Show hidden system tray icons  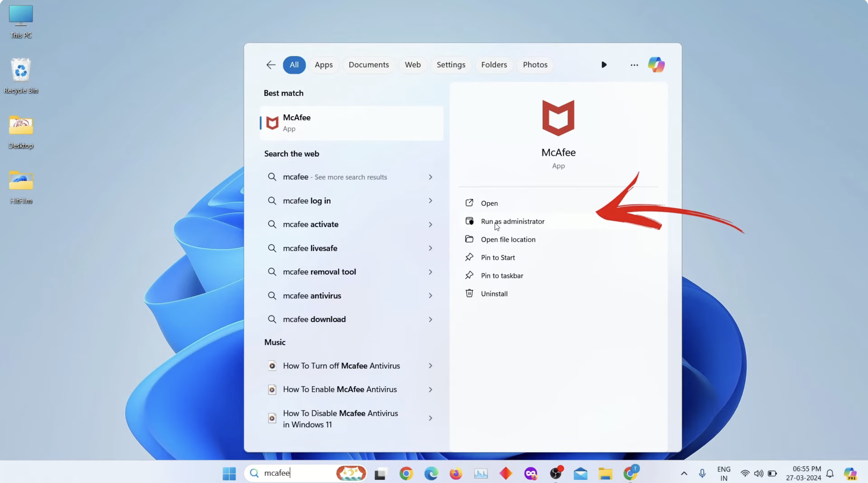(x=684, y=473)
